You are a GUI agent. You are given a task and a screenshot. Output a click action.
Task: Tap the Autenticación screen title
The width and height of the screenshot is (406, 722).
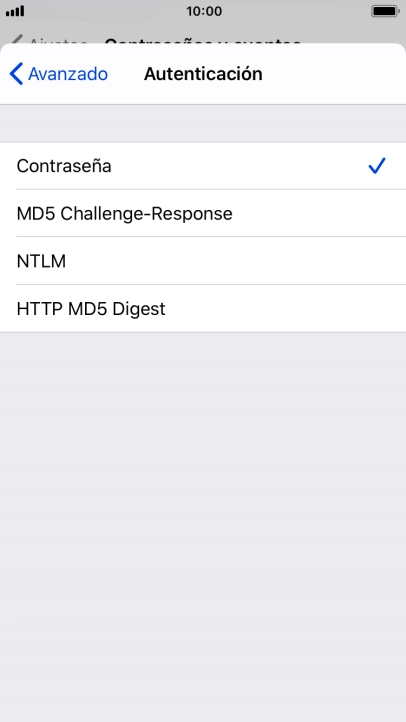203,74
